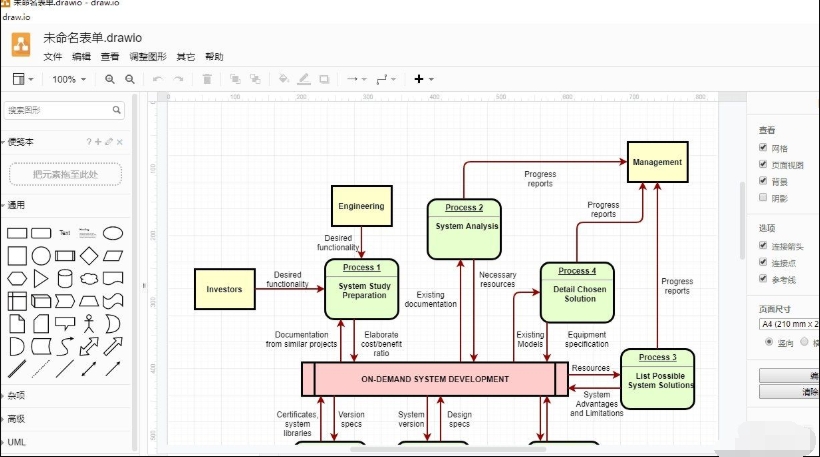The image size is (820, 457).
Task: Select the ellipse shape in the general palette
Action: coord(113,233)
